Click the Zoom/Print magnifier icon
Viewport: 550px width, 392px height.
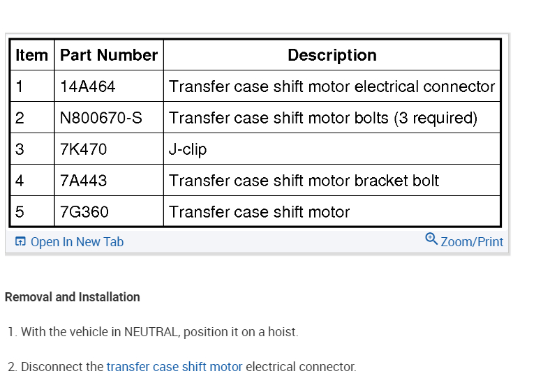(431, 239)
